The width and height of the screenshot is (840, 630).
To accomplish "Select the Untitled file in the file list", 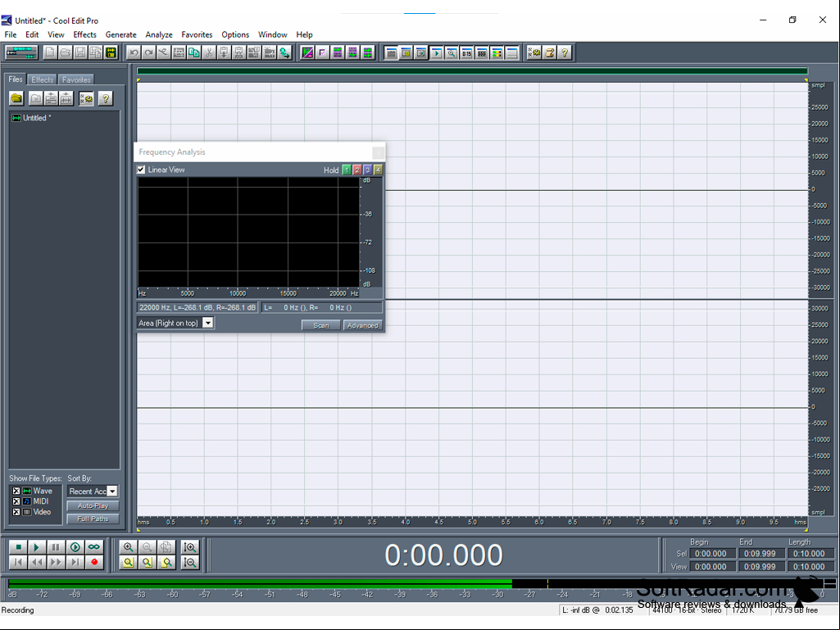I will tap(32, 118).
